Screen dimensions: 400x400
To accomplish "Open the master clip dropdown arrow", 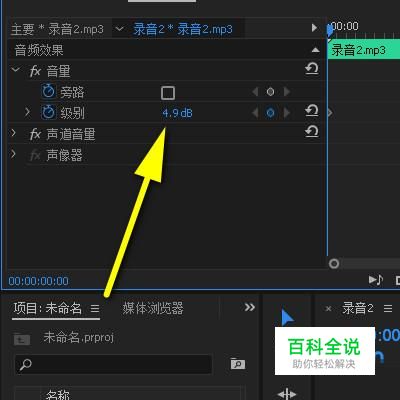I will [x=119, y=29].
